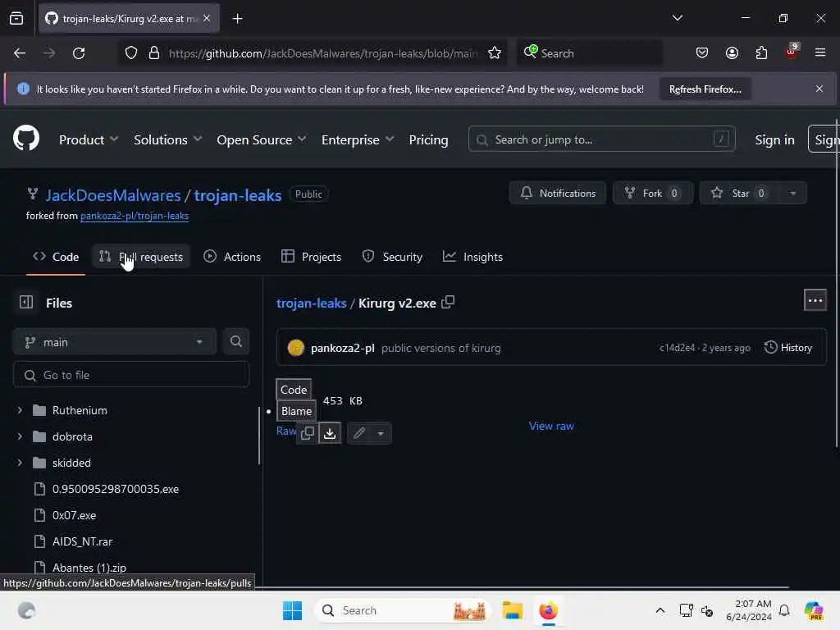Switch to the Insights tab

(x=472, y=257)
